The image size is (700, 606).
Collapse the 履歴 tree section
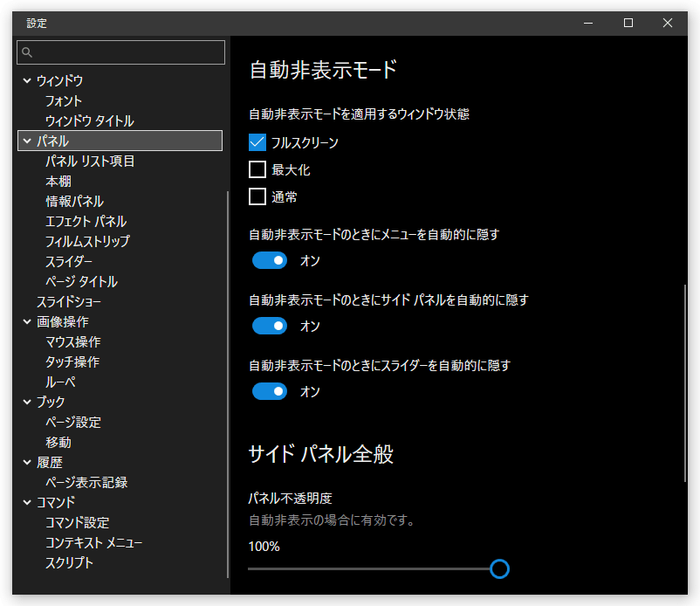click(x=27, y=462)
